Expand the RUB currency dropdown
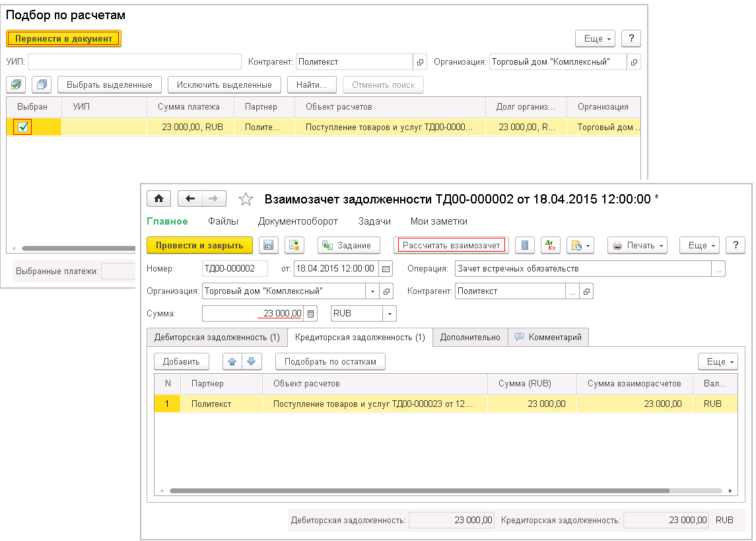756x541 pixels. (390, 314)
